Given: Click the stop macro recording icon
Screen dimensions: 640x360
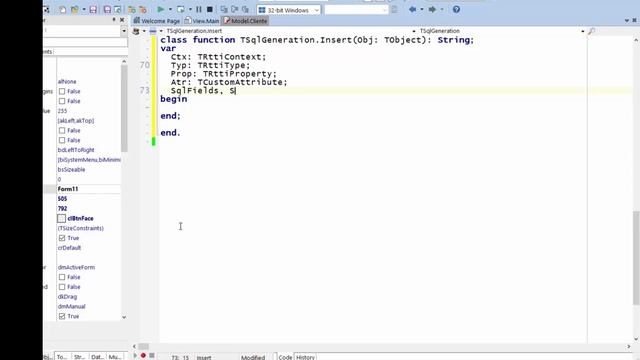Looking at the screenshot, I should 152,356.
